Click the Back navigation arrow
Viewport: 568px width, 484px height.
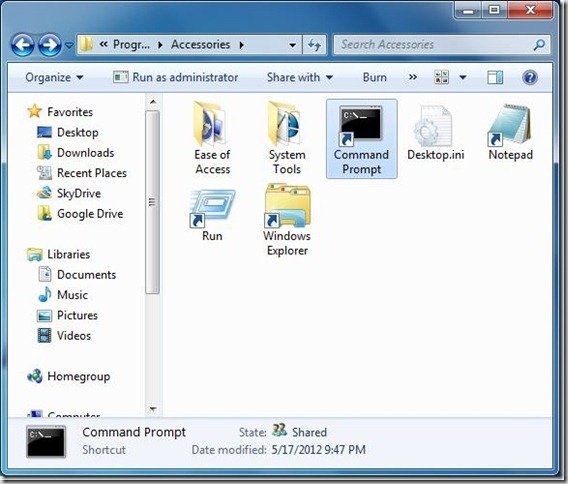(22, 45)
